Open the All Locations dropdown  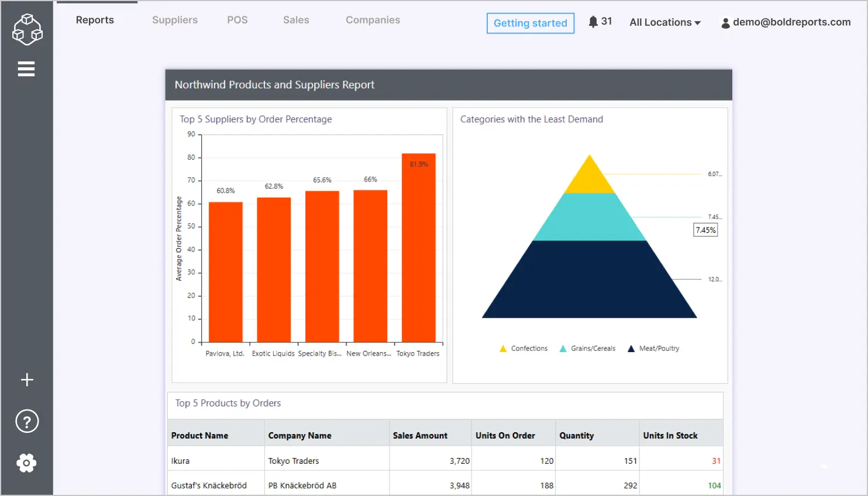coord(664,22)
